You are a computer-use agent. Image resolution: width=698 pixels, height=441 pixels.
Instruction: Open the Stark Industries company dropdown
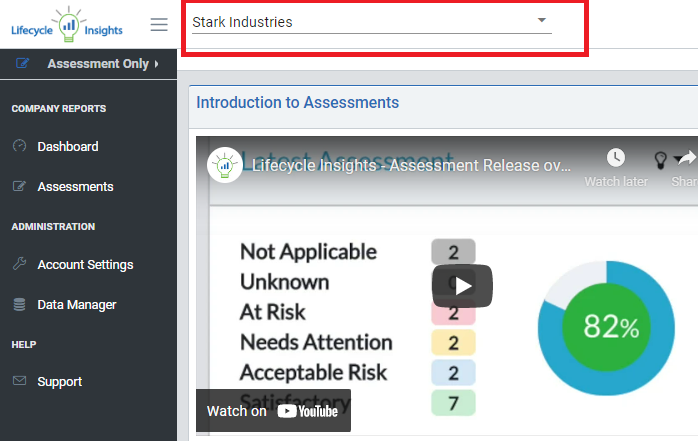coord(372,22)
